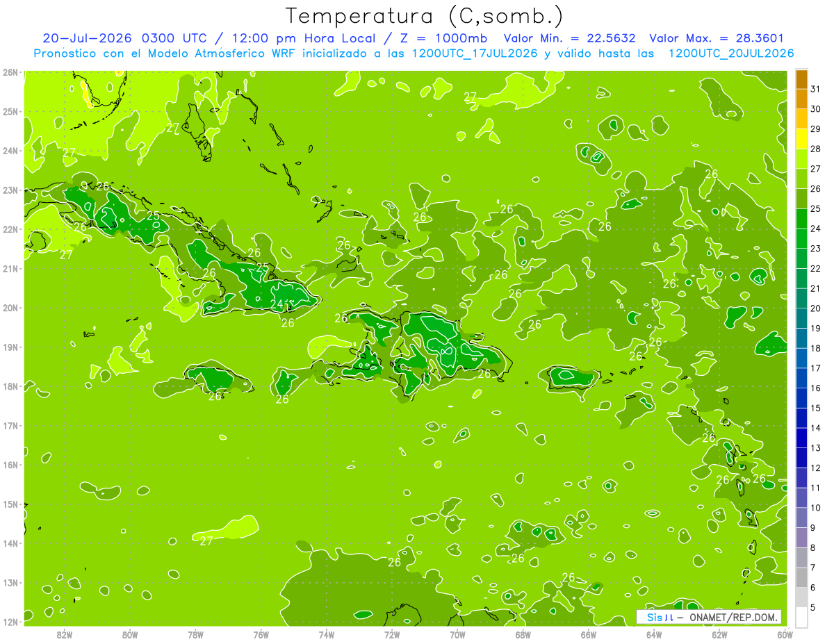
Task: Pick the legend color between 26 and 27
Action: coord(801,179)
